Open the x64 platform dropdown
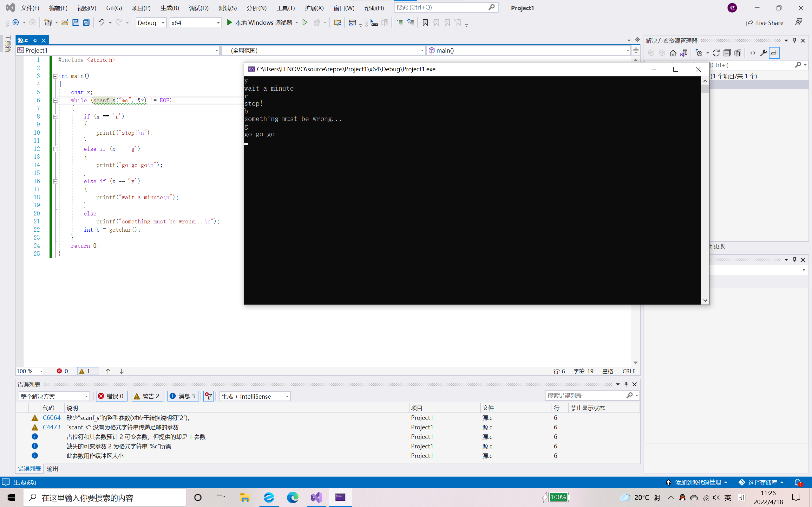This screenshot has height=507, width=812. (x=195, y=23)
